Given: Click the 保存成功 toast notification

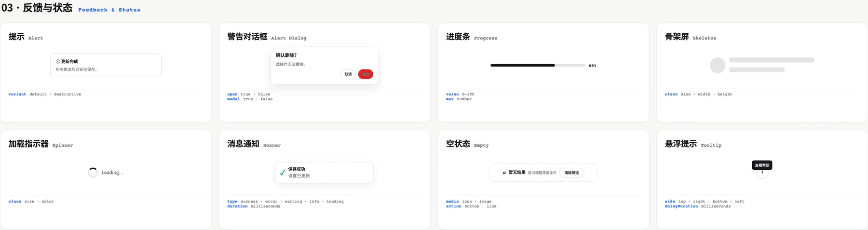Looking at the screenshot, I should (x=325, y=173).
